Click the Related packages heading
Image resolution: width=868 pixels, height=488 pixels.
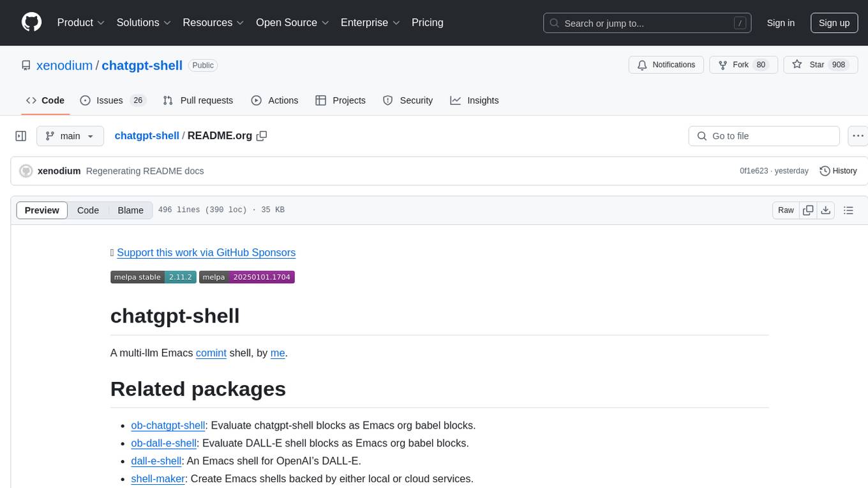198,388
